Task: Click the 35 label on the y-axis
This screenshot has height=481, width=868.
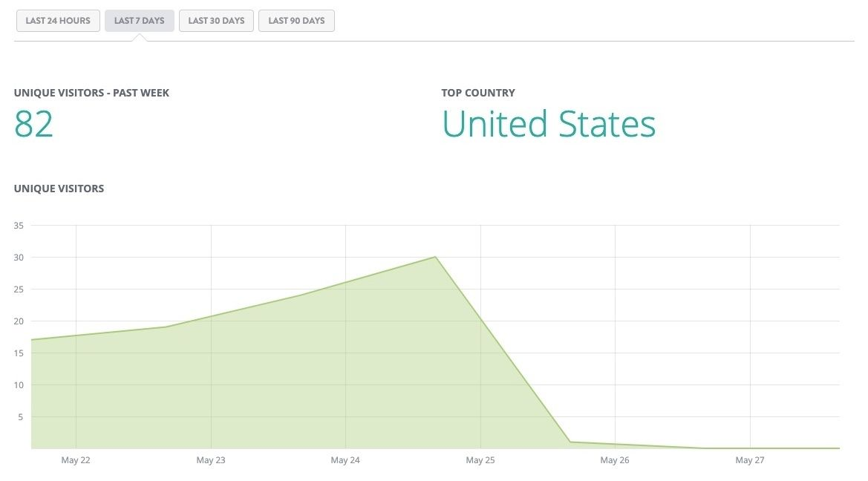Action: coord(19,226)
